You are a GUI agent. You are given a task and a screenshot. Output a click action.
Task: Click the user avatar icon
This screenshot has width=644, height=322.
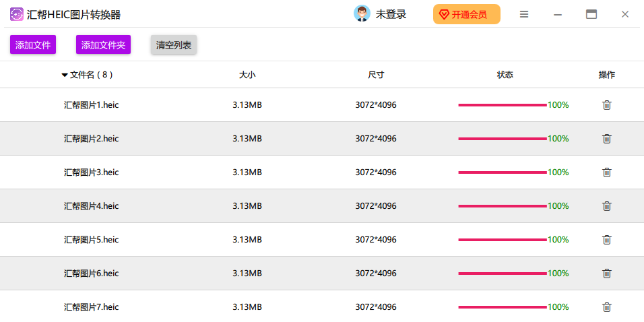(362, 14)
